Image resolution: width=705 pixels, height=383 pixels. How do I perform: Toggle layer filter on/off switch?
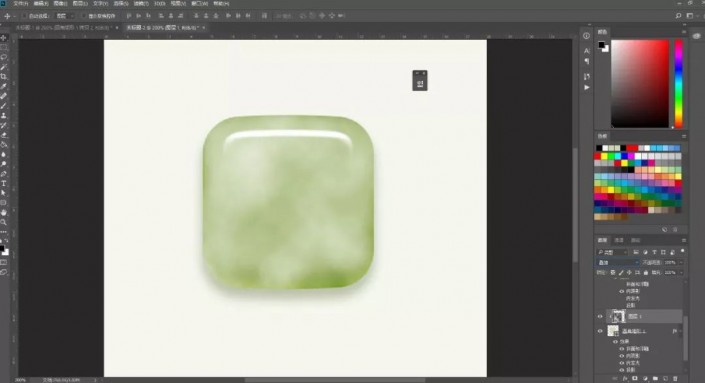(683, 251)
